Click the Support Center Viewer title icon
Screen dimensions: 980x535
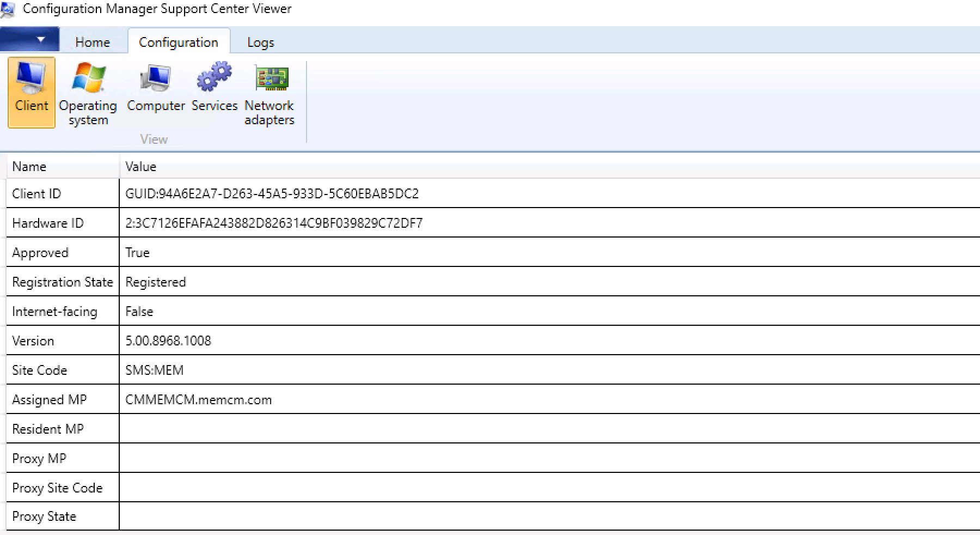(x=8, y=9)
